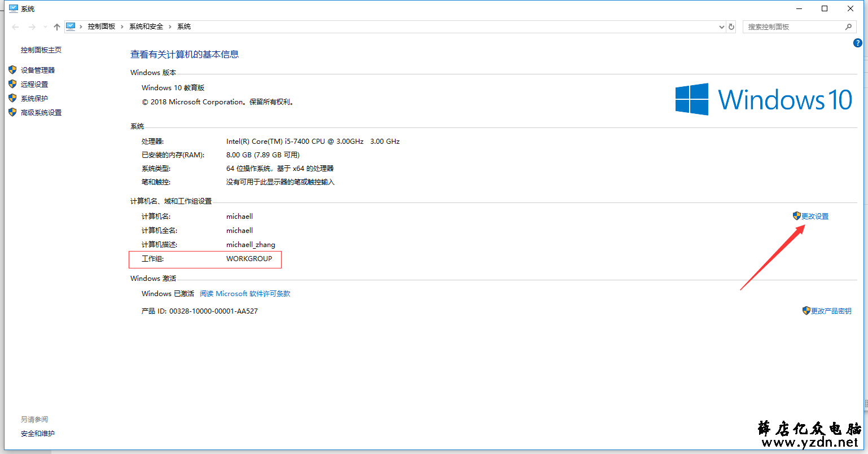The width and height of the screenshot is (868, 454).
Task: Open recent locations dropdown arrow
Action: (x=45, y=27)
